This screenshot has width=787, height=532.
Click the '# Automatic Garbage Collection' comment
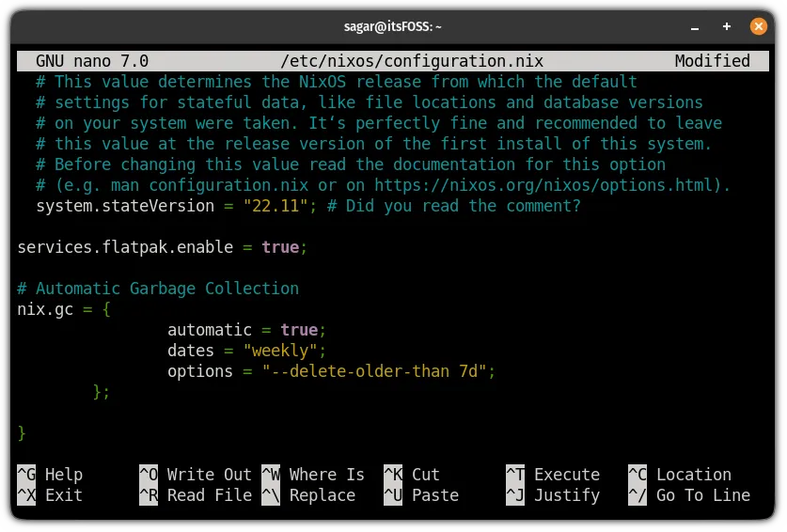[158, 289]
